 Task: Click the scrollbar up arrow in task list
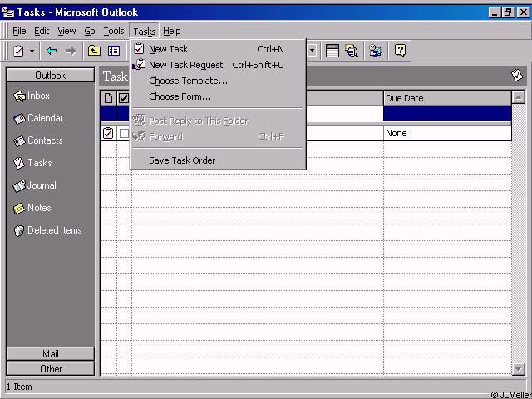click(x=519, y=98)
